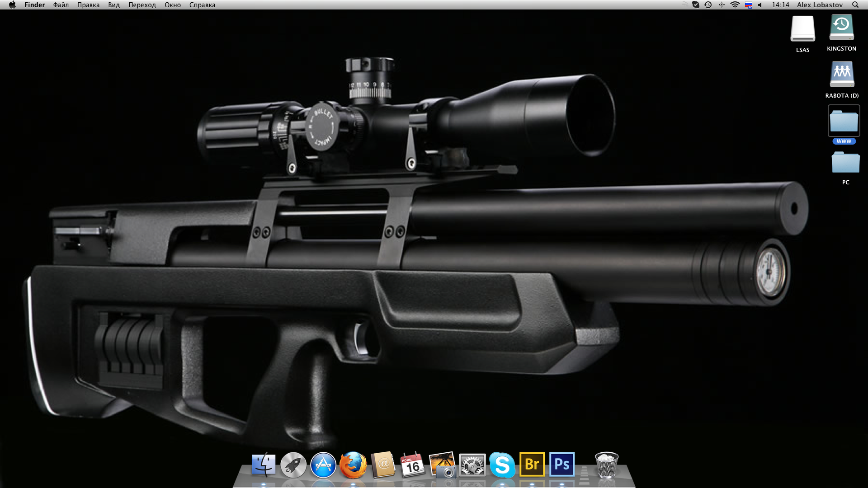Open Address Book in the Dock
868x488 pixels.
383,465
